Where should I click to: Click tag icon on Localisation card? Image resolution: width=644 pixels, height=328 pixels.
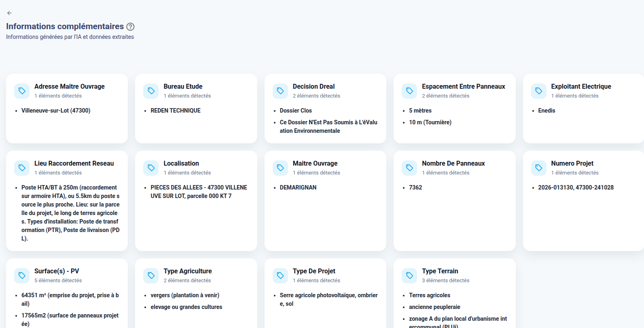tap(151, 168)
